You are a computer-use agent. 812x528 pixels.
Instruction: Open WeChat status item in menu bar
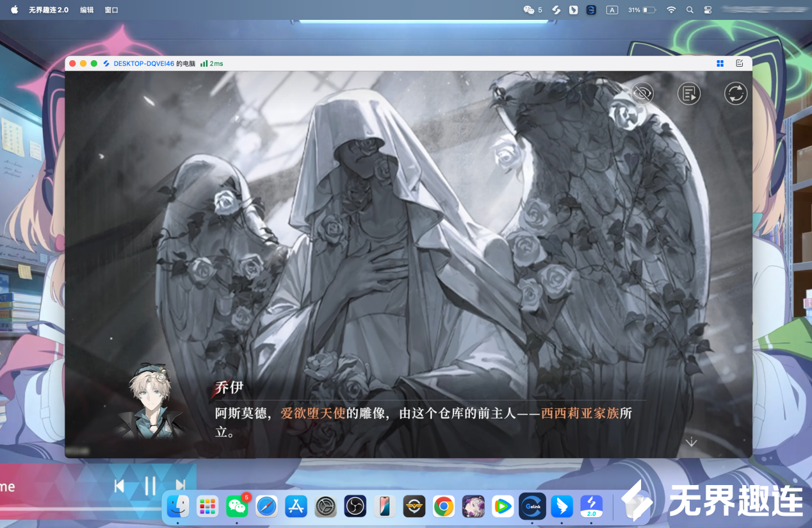(533, 10)
